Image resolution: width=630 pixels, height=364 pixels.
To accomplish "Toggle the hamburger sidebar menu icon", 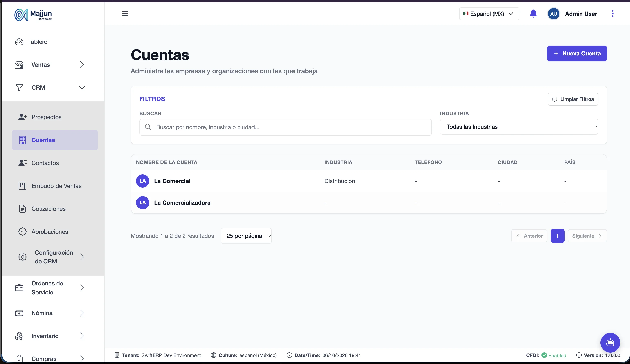I will (125, 14).
